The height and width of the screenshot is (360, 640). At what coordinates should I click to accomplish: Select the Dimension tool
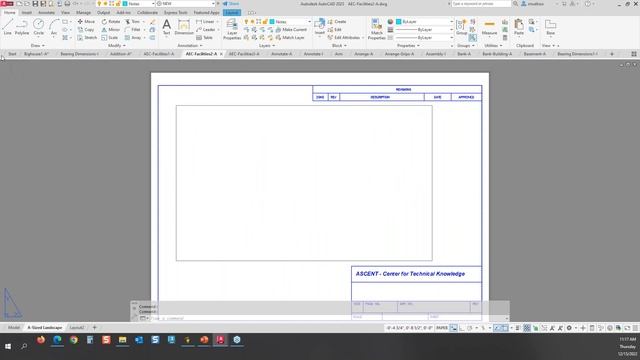[184, 27]
